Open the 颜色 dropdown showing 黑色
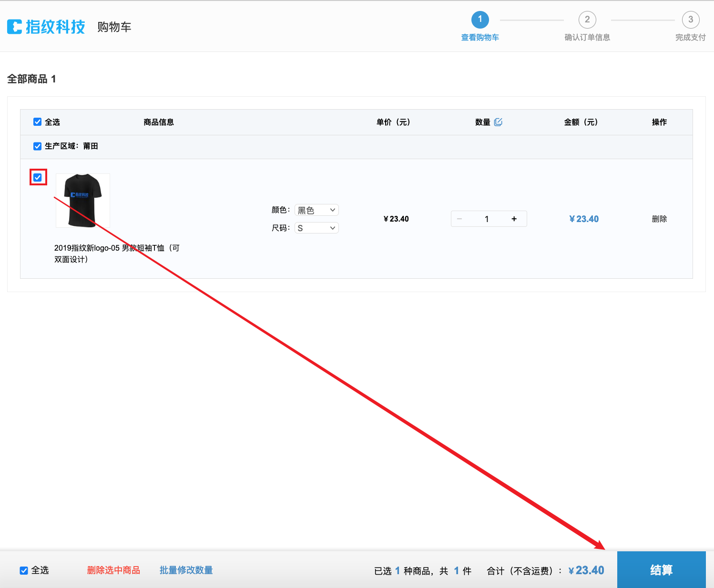Image resolution: width=714 pixels, height=588 pixels. 316,210
